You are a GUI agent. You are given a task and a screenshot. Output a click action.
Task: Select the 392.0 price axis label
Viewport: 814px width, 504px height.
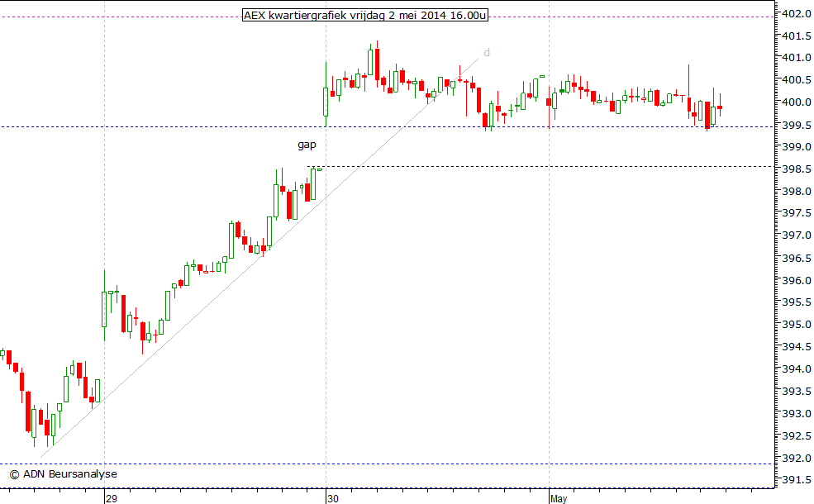tap(797, 459)
